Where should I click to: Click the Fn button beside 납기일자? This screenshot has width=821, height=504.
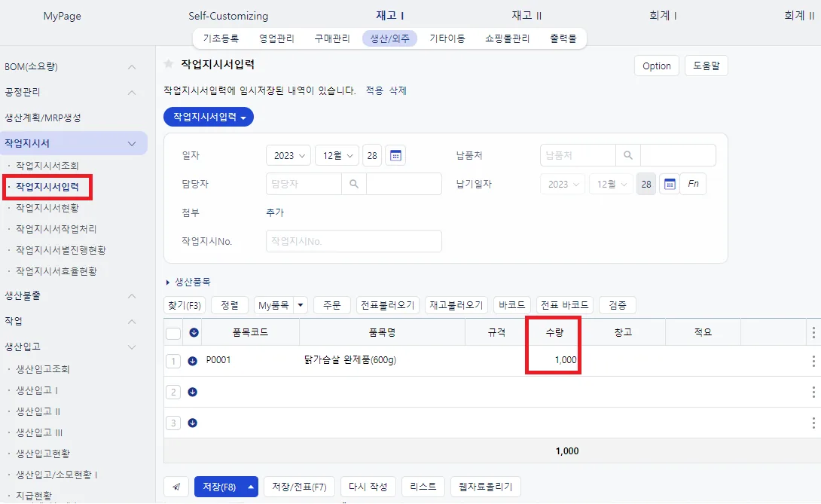(693, 184)
